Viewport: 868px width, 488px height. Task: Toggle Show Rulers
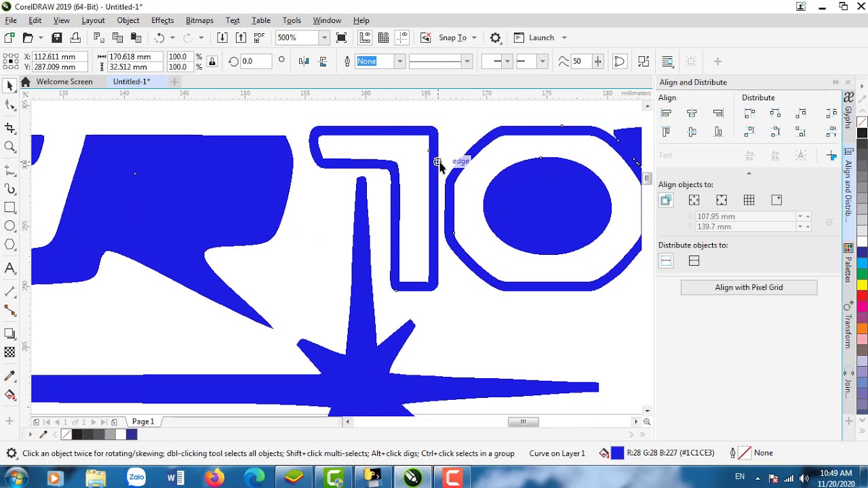point(365,38)
